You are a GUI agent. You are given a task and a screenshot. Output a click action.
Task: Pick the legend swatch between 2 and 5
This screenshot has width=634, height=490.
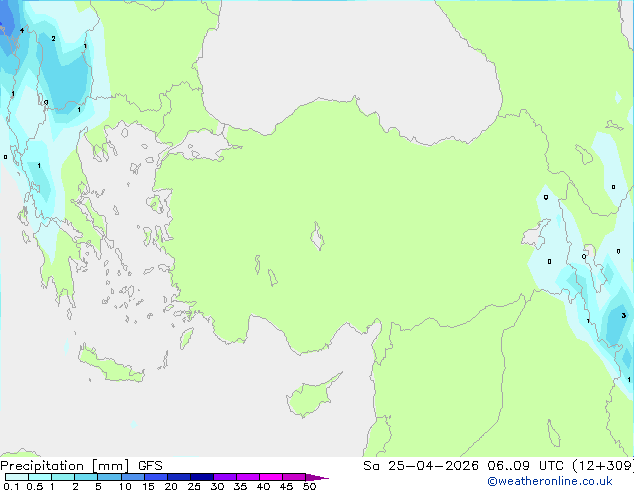click(x=87, y=477)
